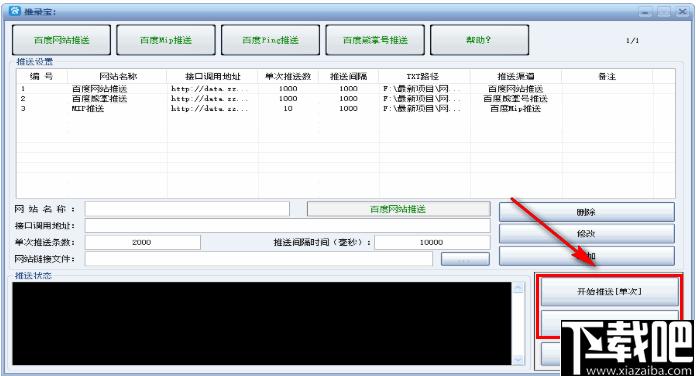The width and height of the screenshot is (696, 376).
Task: Click the 开始推送[单次] button
Action: (x=609, y=292)
